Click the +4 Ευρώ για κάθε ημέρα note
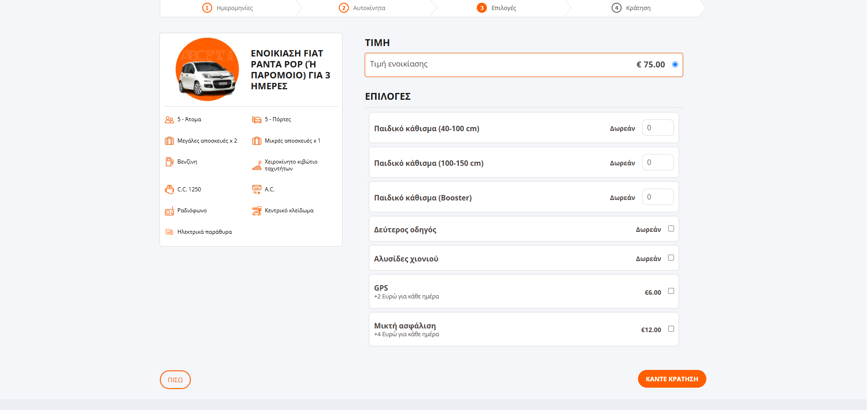 click(406, 334)
